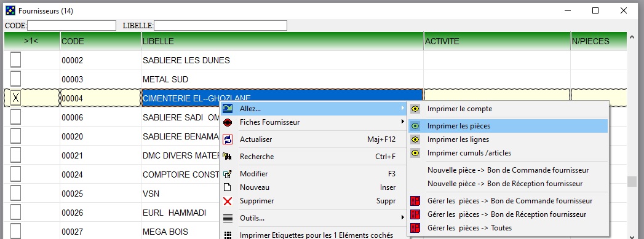
Task: Click the Outils lines icon
Action: pyautogui.click(x=228, y=218)
